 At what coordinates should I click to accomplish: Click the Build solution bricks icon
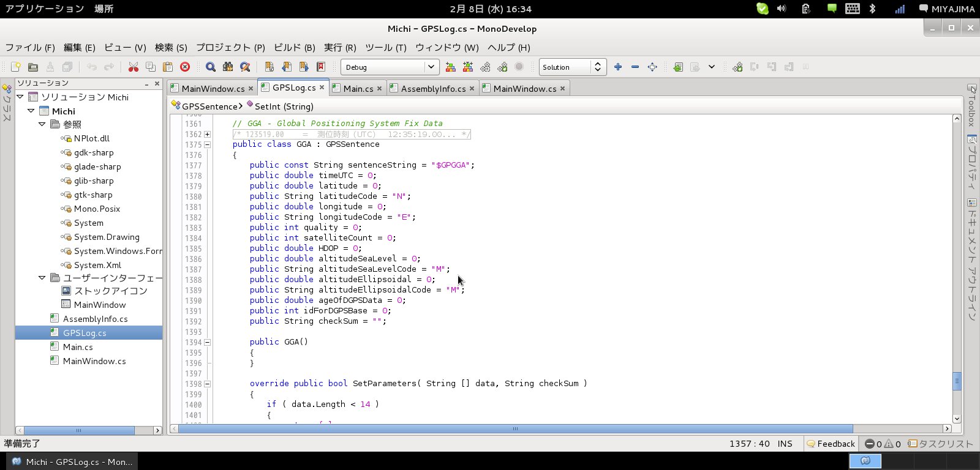coord(451,67)
